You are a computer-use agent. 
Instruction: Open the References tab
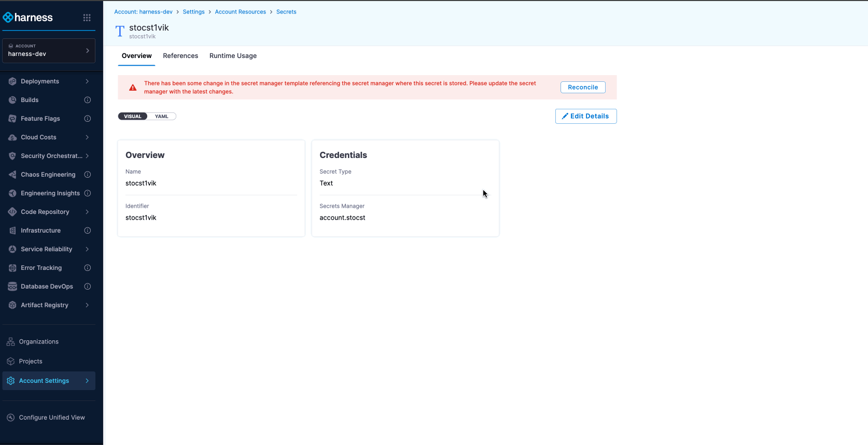180,56
